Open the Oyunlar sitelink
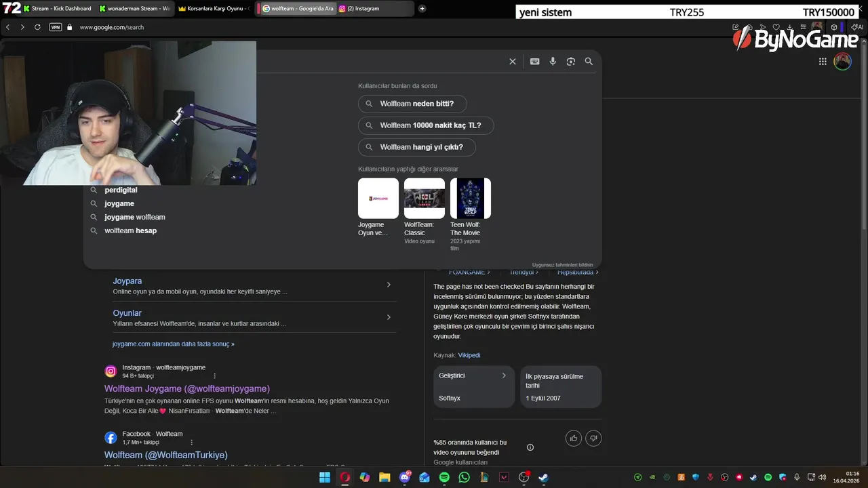868x488 pixels. (x=127, y=313)
